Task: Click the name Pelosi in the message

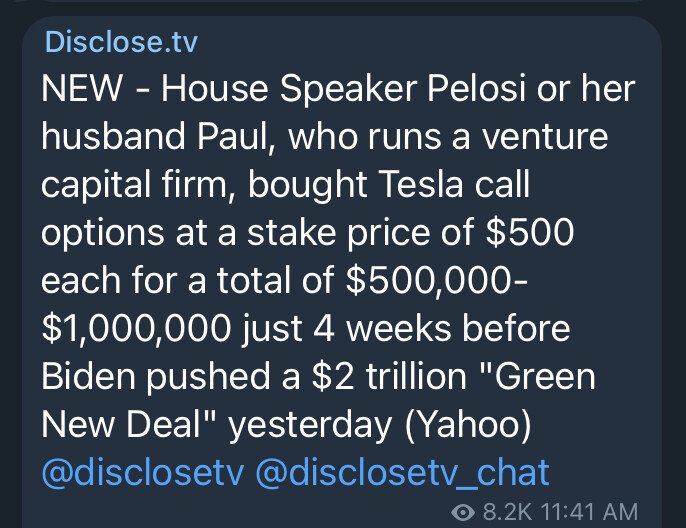Action: click(x=476, y=88)
